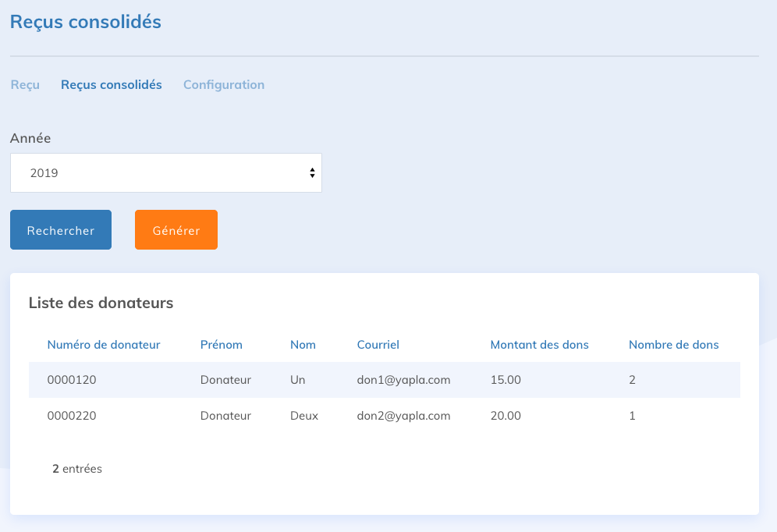Sort by Montant des dons column
Screen dimensions: 777x532
[x=539, y=344]
